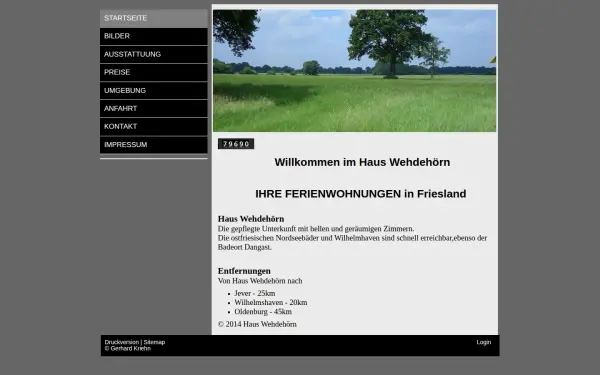Select PREISE in the sidebar

(154, 72)
